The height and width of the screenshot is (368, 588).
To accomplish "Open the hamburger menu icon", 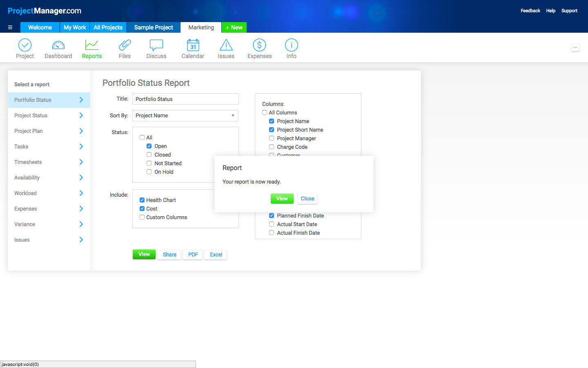I will click(10, 27).
